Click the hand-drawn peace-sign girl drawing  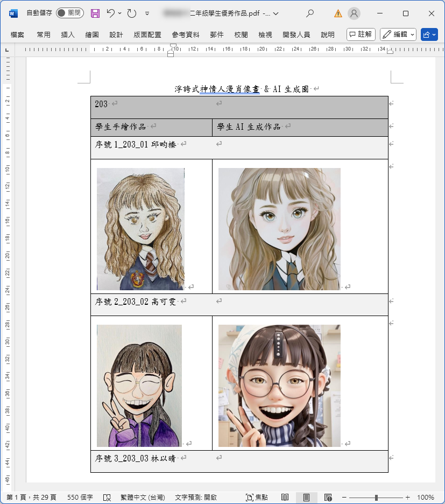(x=139, y=386)
